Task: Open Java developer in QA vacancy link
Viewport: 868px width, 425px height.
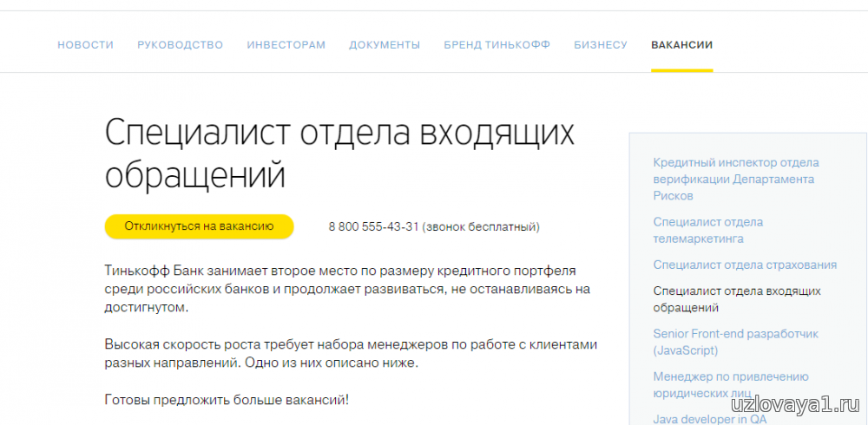Action: 710,419
